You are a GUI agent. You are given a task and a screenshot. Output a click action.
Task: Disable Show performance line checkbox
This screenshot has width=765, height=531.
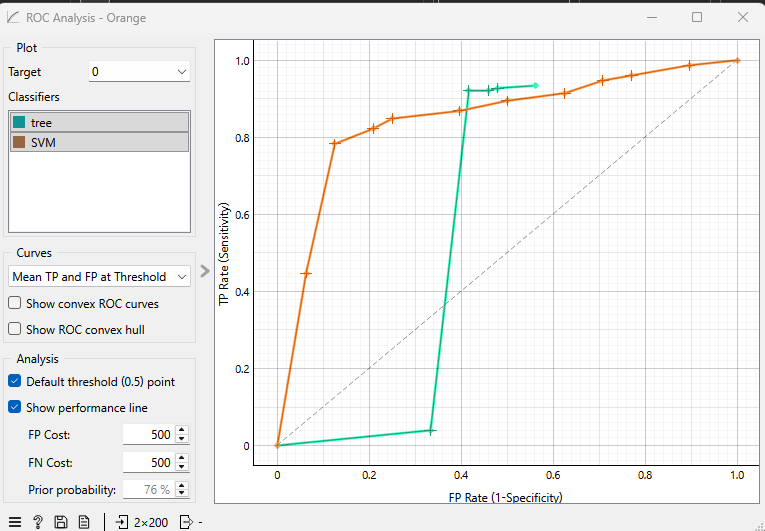click(15, 407)
